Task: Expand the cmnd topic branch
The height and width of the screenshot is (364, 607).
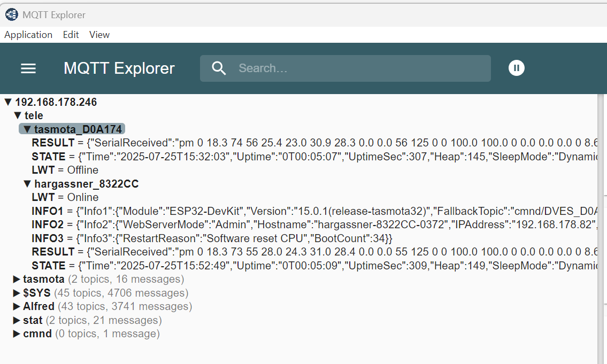Action: point(17,334)
